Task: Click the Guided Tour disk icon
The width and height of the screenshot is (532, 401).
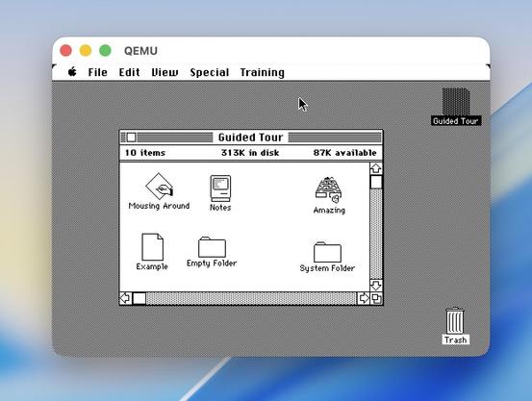Action: pyautogui.click(x=456, y=101)
